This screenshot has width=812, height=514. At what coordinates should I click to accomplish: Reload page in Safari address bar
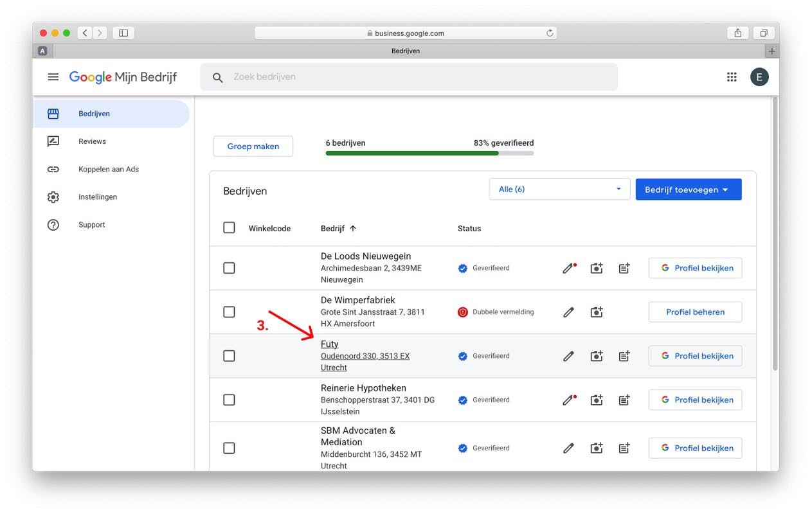pyautogui.click(x=550, y=33)
